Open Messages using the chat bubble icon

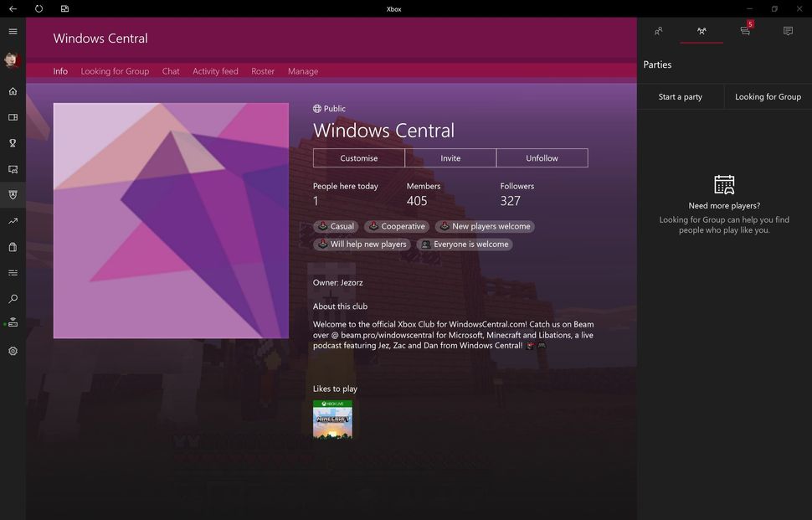click(787, 31)
